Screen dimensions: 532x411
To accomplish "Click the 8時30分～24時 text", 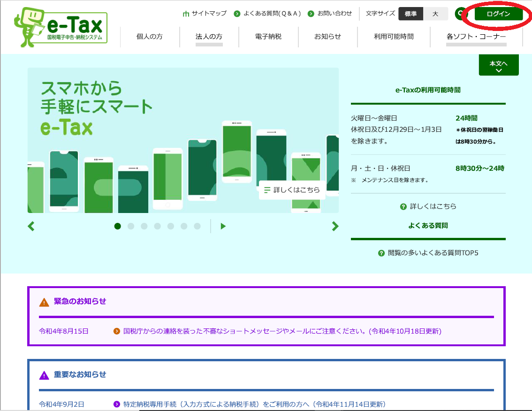I will coord(480,168).
